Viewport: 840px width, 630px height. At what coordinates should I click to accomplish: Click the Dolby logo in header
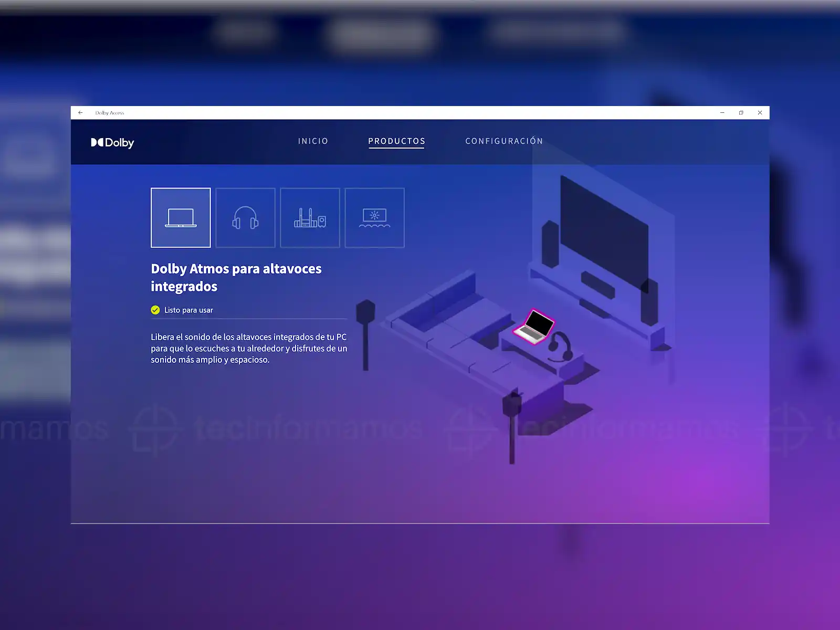tap(112, 142)
